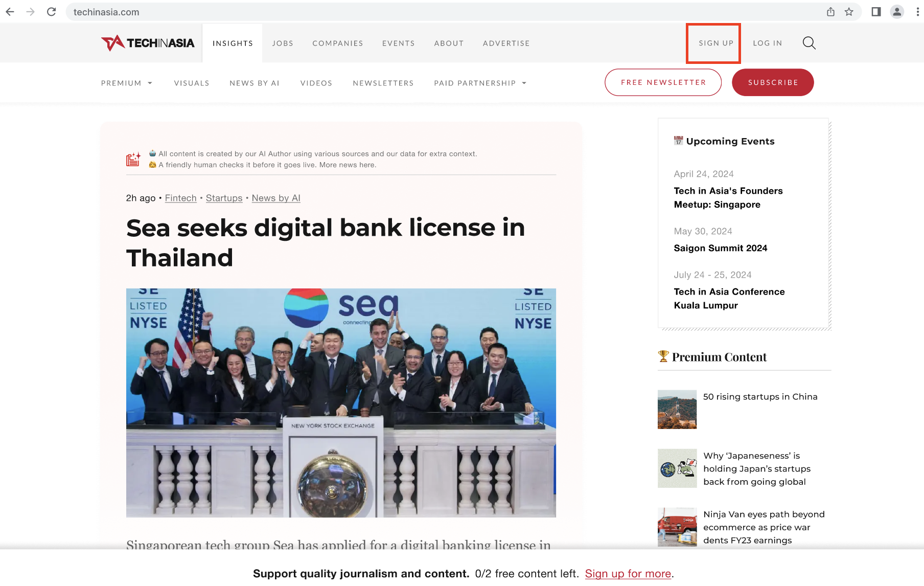The image size is (924, 586).
Task: Open Newsletters from the subnav
Action: click(x=383, y=83)
